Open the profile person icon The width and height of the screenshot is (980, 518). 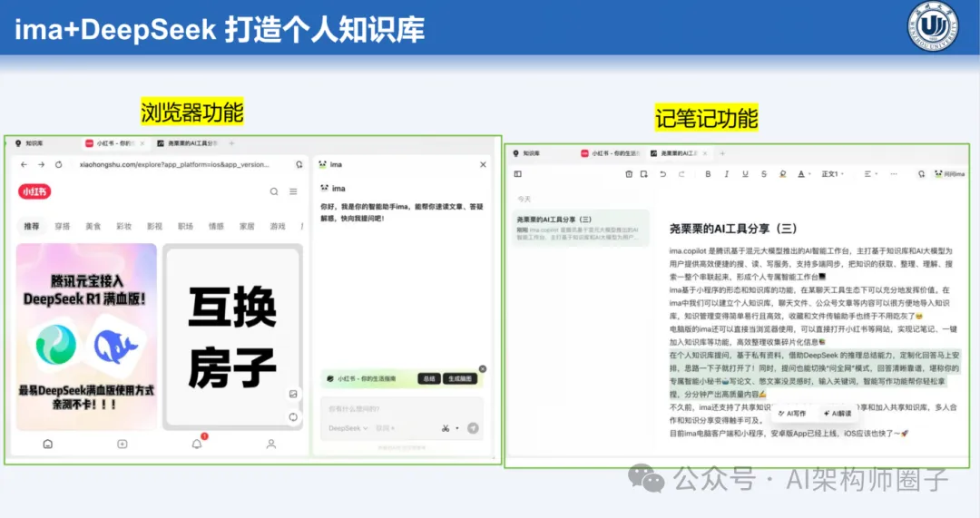[x=271, y=445]
